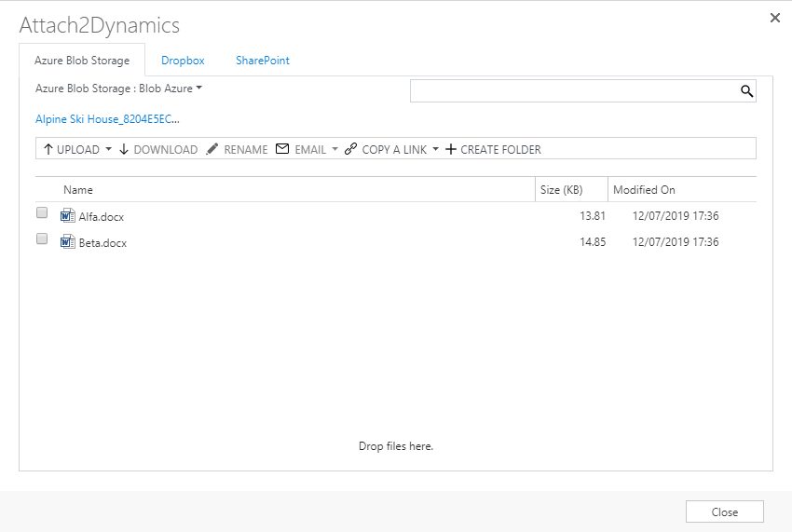Screen dimensions: 792x532
Task: Click the search magnifier icon
Action: coord(746,91)
